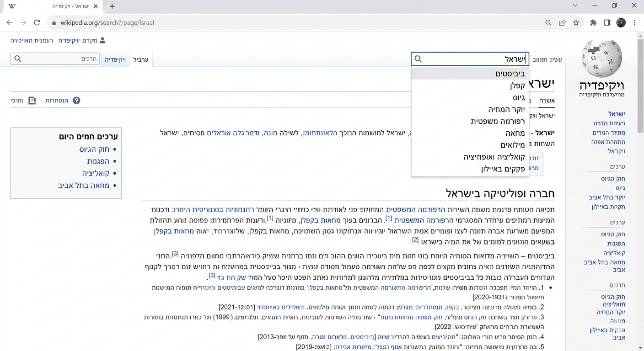Open the sidebar link מחיר המרים
Screen dimensions: 644x351
[x=609, y=133]
